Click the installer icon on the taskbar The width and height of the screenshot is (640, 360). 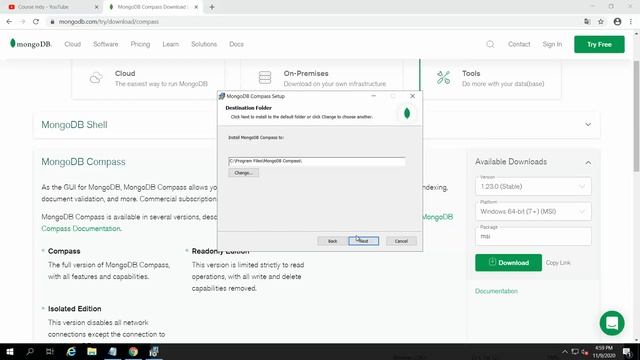(x=154, y=351)
